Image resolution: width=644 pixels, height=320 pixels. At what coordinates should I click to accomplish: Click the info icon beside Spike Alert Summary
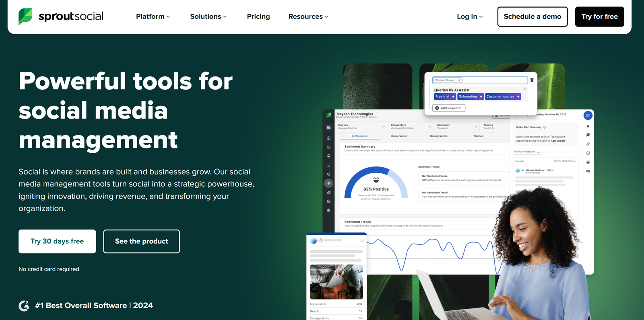coord(545,127)
